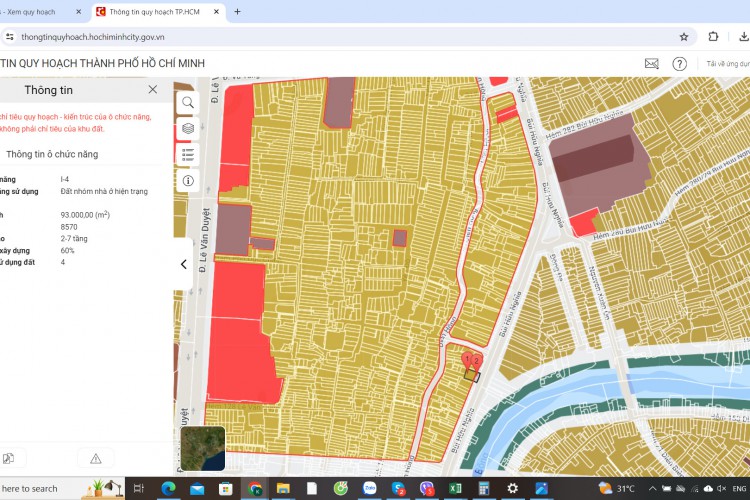Click the Tải về ứng dụng link
Image resolution: width=750 pixels, height=500 pixels.
[x=727, y=63]
